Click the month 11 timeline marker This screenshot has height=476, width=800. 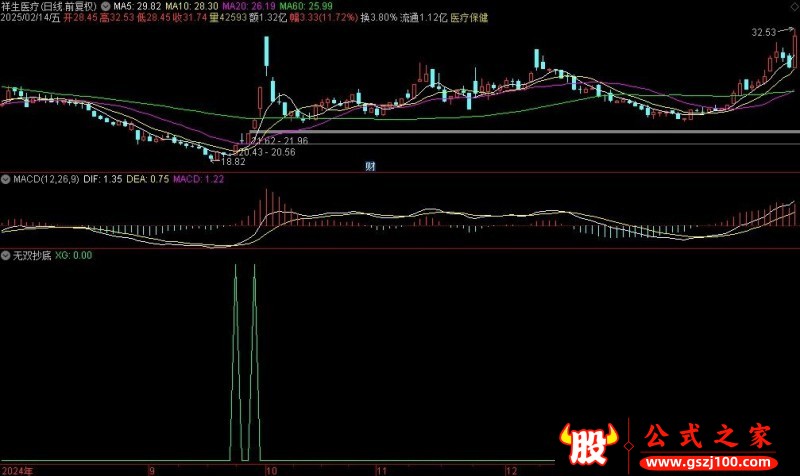tap(382, 470)
